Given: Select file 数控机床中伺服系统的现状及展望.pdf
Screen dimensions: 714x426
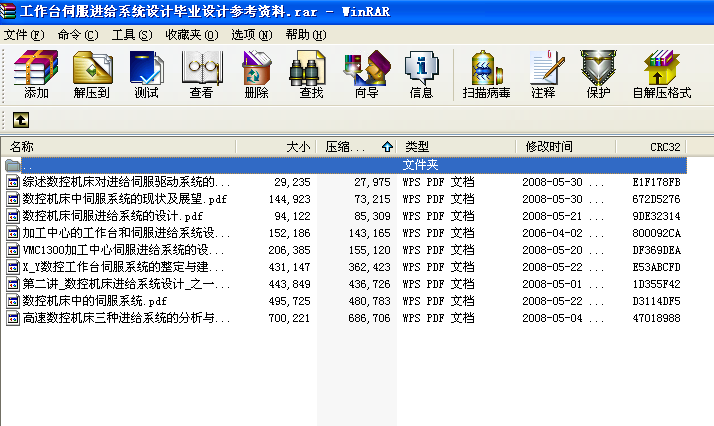Looking at the screenshot, I should pos(124,199).
